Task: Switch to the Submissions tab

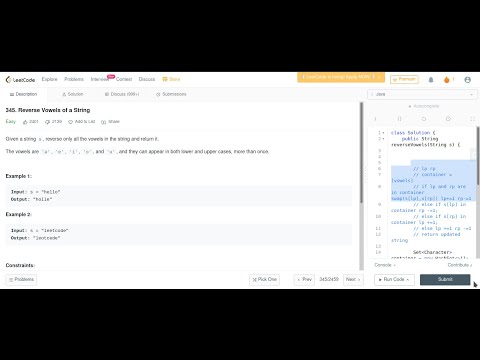Action: tap(171, 94)
